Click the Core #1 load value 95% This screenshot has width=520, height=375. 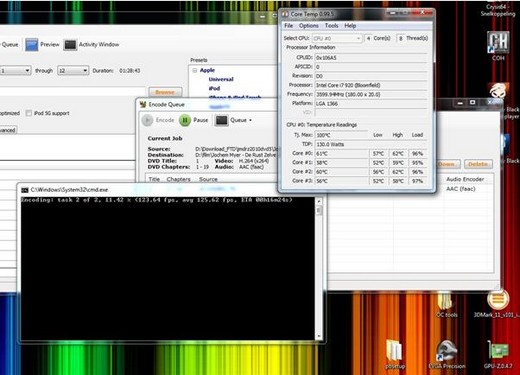click(417, 163)
